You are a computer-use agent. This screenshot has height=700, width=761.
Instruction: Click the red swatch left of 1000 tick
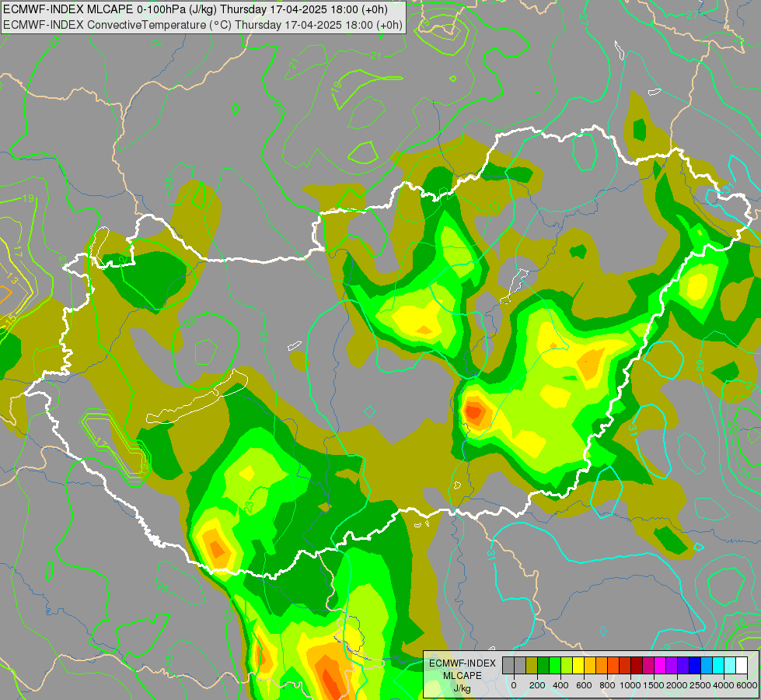coord(625,665)
